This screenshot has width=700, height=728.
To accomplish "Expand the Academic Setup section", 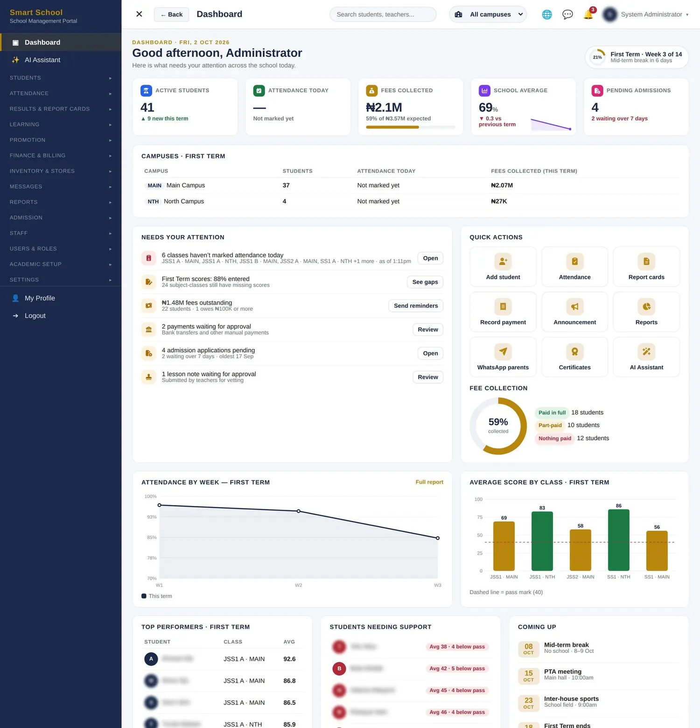I will pyautogui.click(x=61, y=264).
